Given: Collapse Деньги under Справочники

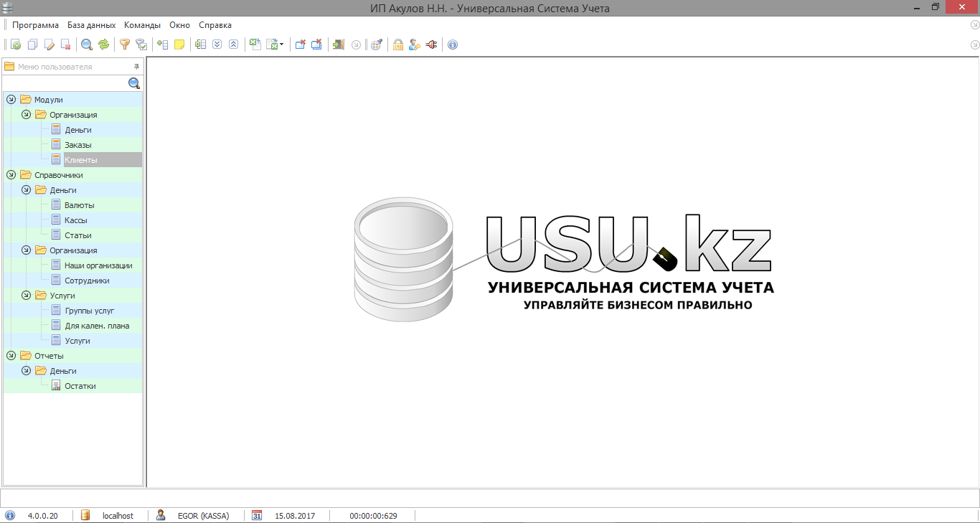Looking at the screenshot, I should click(26, 190).
